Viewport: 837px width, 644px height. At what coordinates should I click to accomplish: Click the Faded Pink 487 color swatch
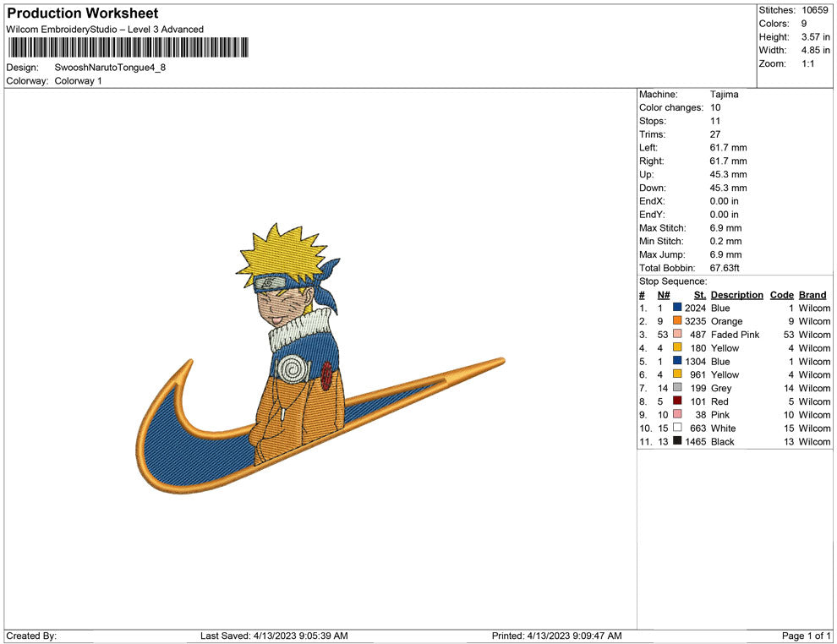677,334
